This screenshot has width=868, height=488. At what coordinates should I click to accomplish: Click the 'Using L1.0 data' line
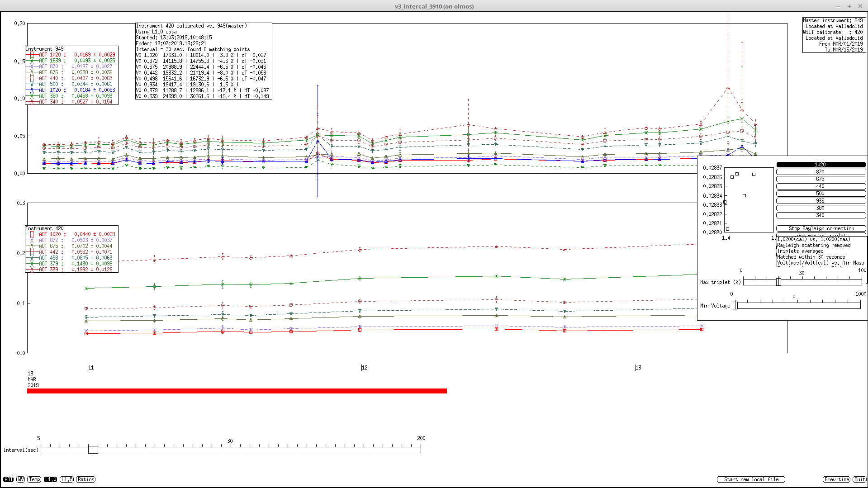click(156, 32)
